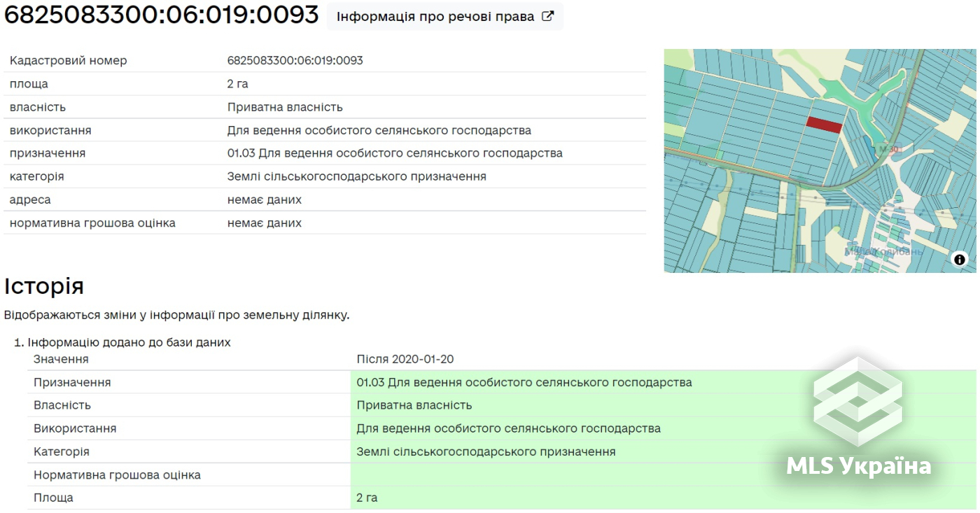Click the lowercase категорія label
This screenshot has height=513, width=980.
pos(37,176)
